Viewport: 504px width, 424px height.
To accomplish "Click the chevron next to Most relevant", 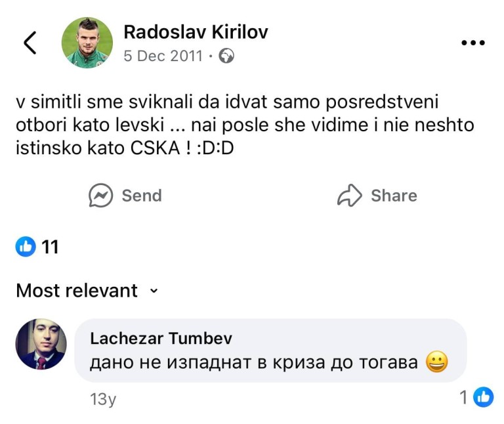I will coord(154,290).
